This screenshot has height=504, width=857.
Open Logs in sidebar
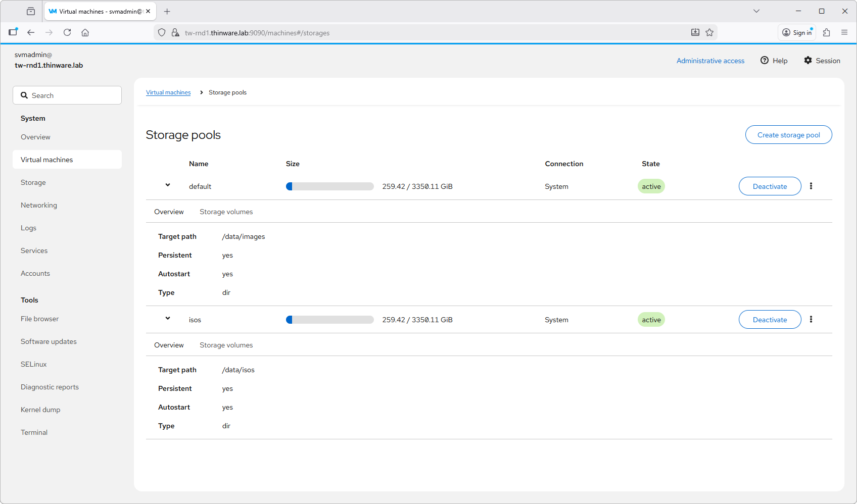pyautogui.click(x=67, y=228)
